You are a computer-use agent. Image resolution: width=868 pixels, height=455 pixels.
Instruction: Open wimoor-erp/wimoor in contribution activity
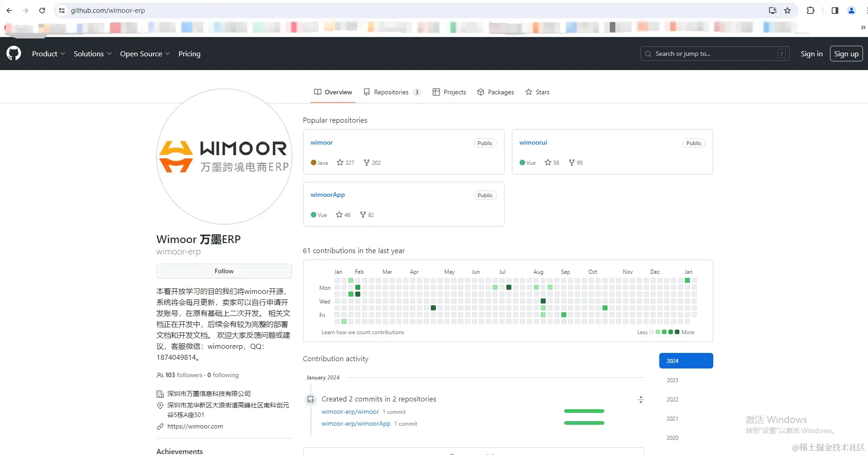(x=350, y=412)
